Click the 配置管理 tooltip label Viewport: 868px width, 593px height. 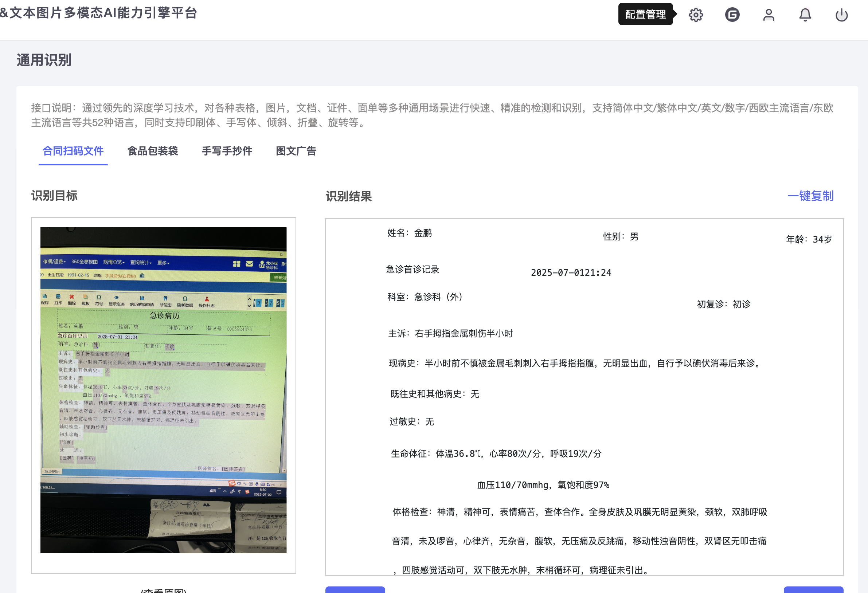click(x=645, y=14)
